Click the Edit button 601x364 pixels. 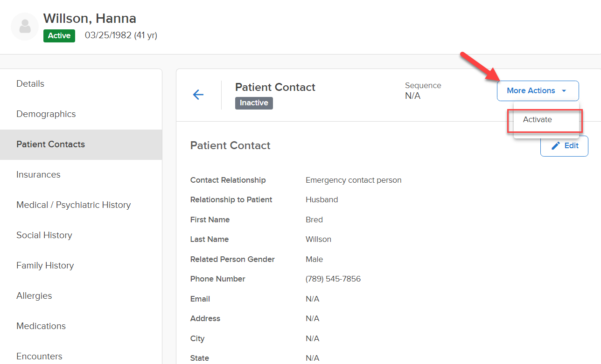click(564, 146)
